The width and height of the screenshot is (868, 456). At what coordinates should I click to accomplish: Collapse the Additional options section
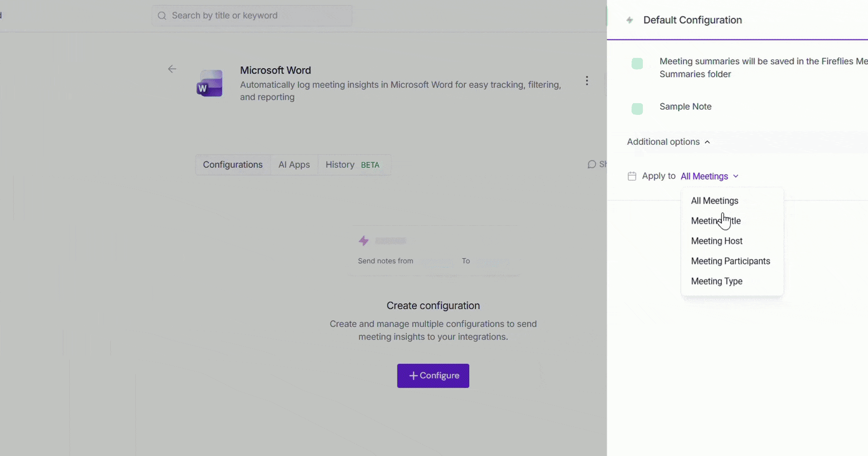tap(668, 142)
